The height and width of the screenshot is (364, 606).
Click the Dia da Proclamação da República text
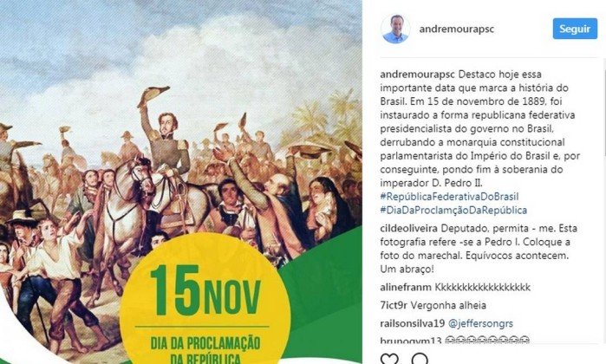[x=205, y=351]
